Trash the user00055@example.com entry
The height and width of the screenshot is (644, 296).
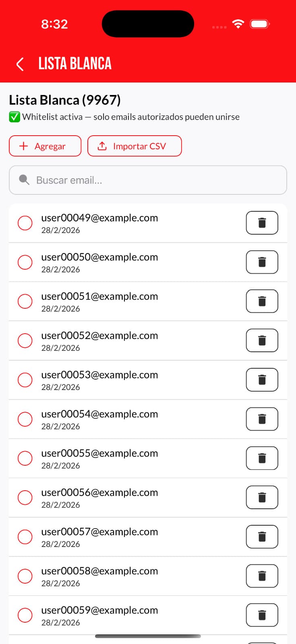[262, 458]
